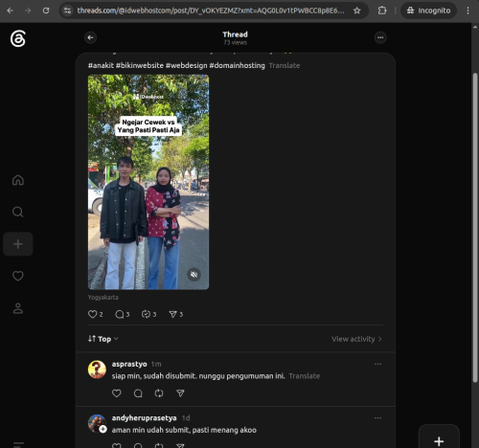Like asprastyo's reply
Screen dimensions: 479x448
(117, 393)
